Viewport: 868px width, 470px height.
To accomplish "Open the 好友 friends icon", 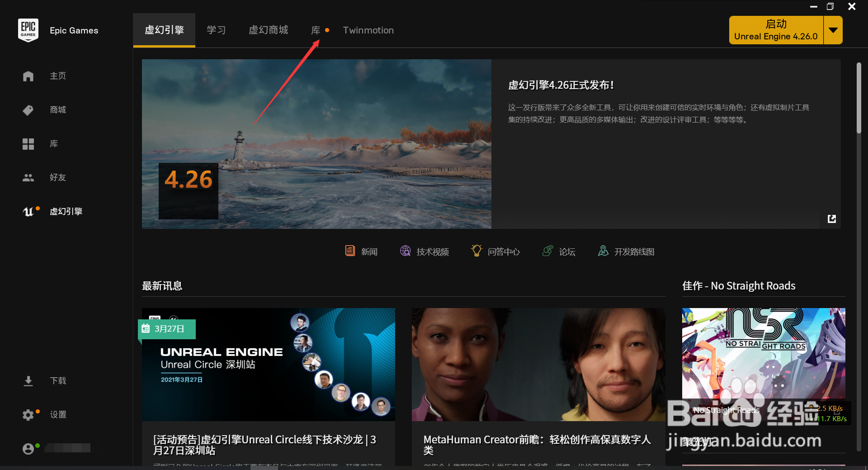I will tap(28, 178).
